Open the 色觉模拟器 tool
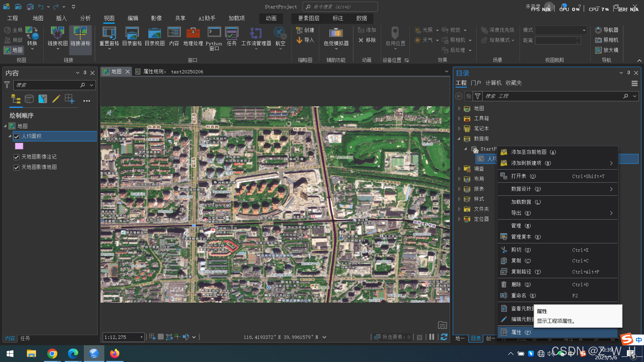Viewport: 644px width, 362px height. coord(336,34)
